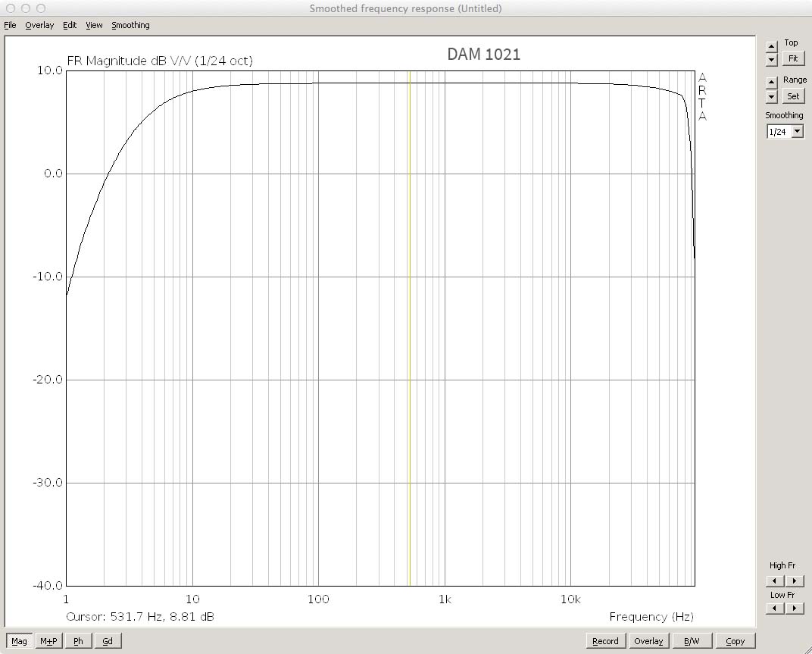
Task: Open the Overlay menu
Action: [x=39, y=25]
